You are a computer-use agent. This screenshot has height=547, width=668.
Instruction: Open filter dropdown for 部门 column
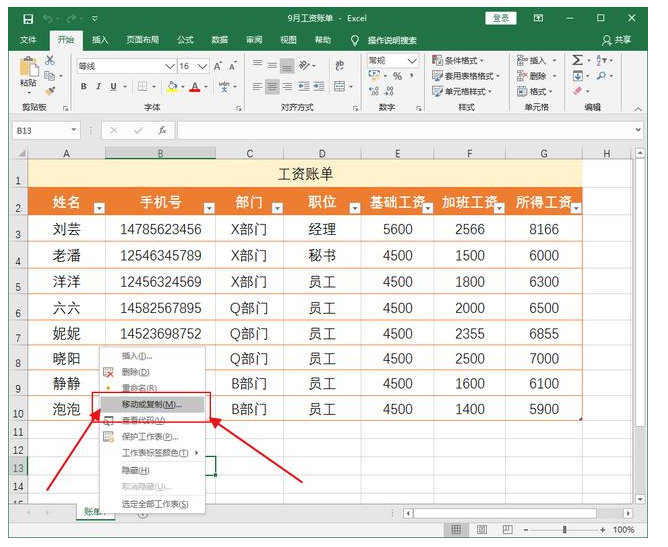(x=278, y=208)
